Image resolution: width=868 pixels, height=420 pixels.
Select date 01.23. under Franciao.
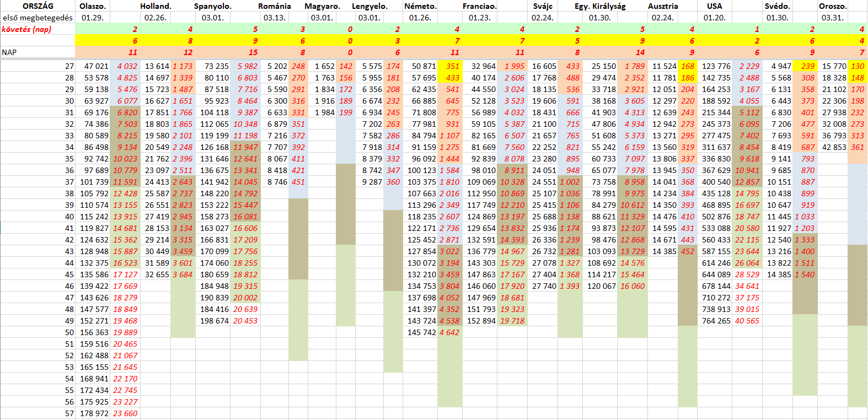point(480,18)
